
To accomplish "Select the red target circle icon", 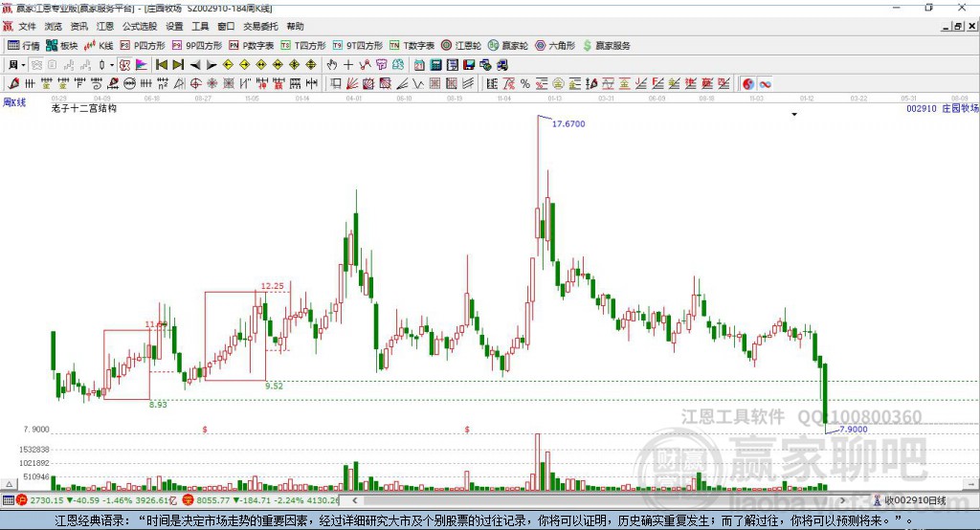I will pos(195,84).
